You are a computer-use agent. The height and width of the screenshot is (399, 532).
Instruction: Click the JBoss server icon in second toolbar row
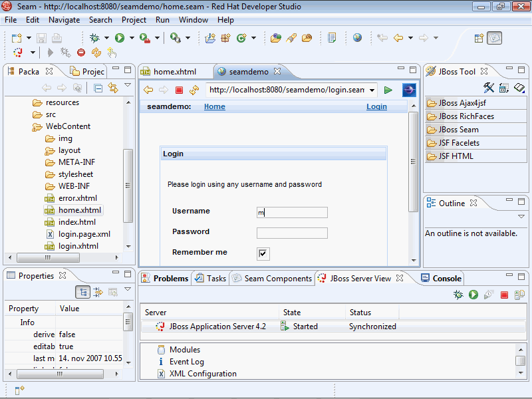click(x=18, y=53)
